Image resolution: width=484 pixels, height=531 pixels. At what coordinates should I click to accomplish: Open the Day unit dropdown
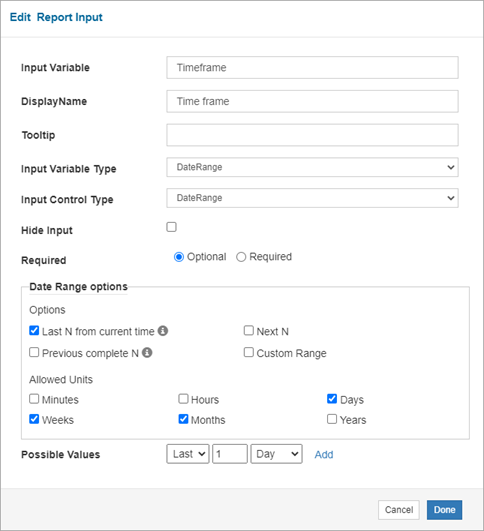coord(276,454)
